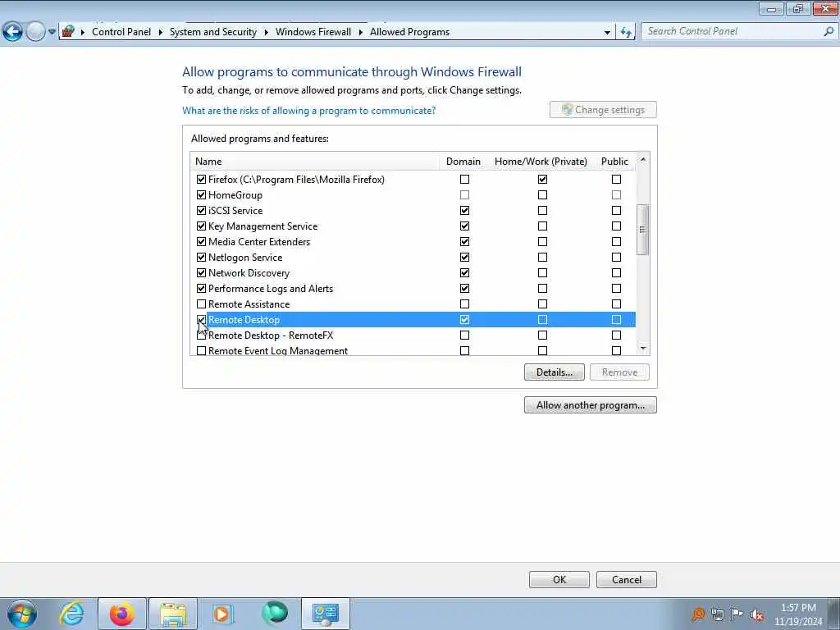Go to Control Panel breadcrumb

121,32
